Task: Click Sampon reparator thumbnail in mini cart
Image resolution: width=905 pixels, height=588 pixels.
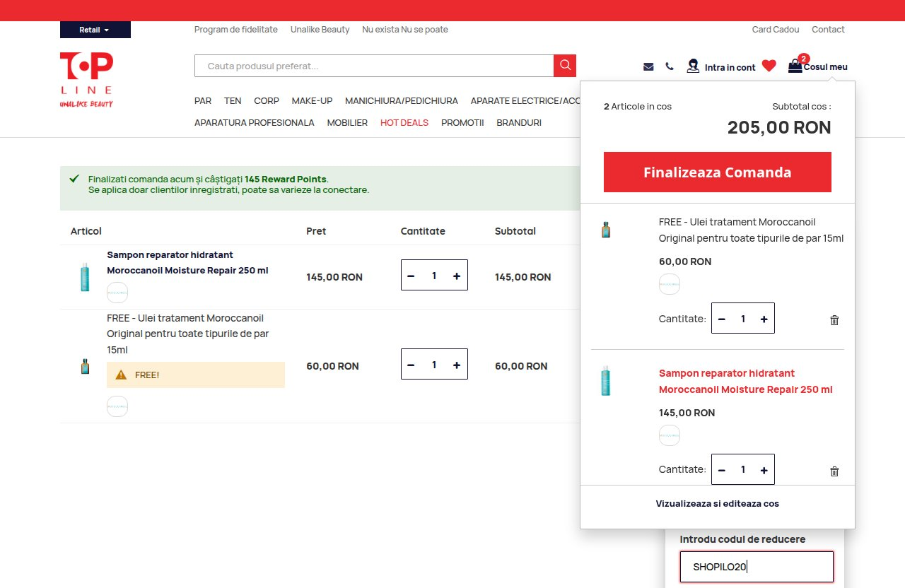Action: [605, 381]
